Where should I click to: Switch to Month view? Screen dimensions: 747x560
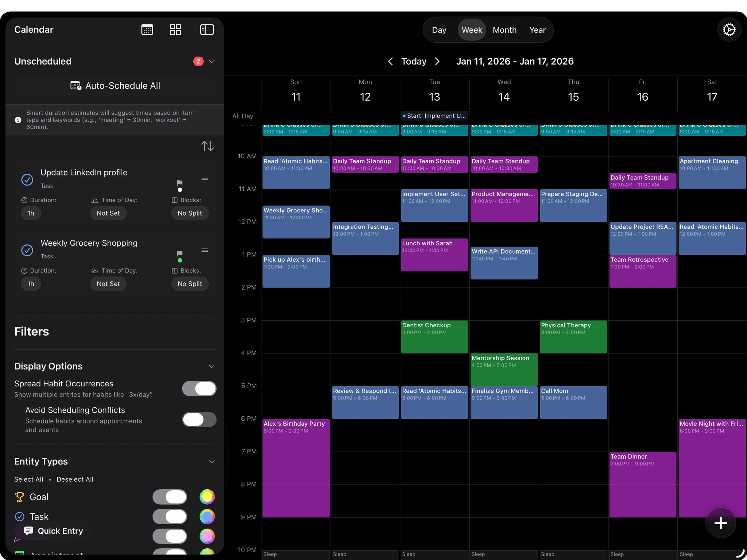click(504, 30)
